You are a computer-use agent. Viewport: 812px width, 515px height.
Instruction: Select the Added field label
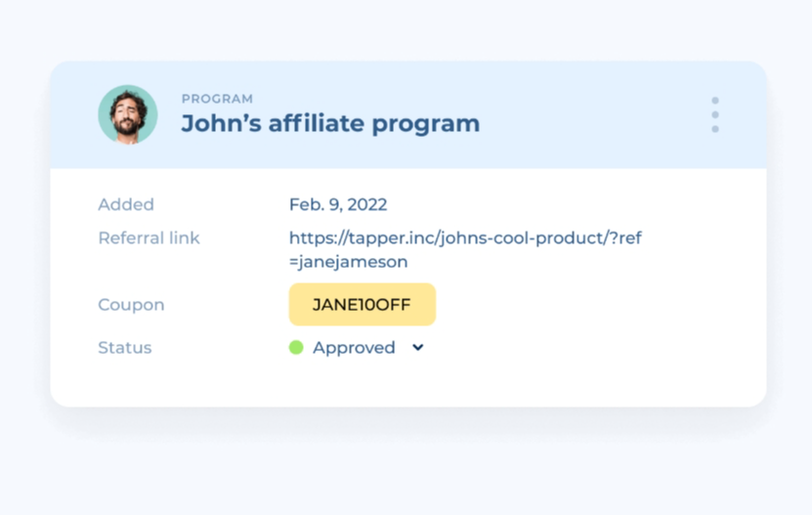126,204
